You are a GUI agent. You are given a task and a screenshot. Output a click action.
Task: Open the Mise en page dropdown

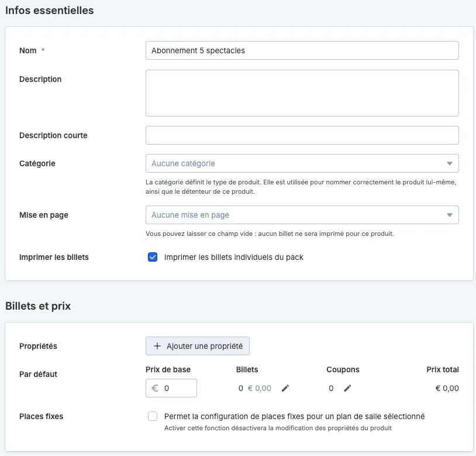pyautogui.click(x=302, y=215)
